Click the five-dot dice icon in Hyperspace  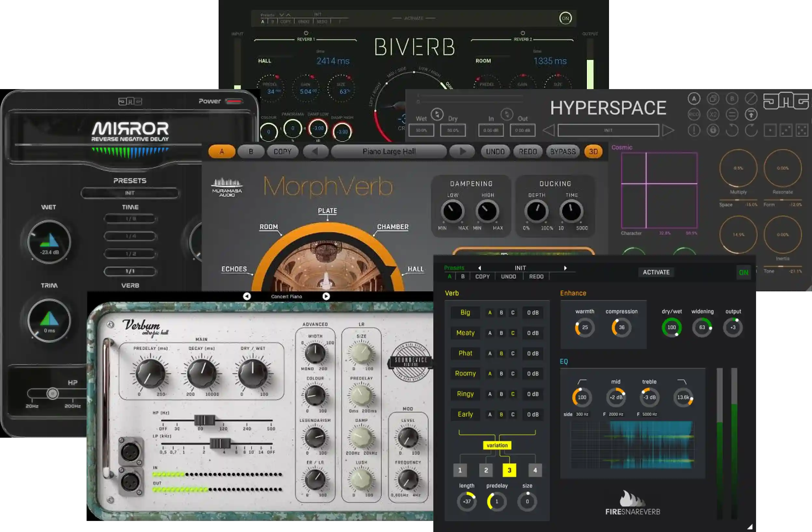[x=802, y=130]
